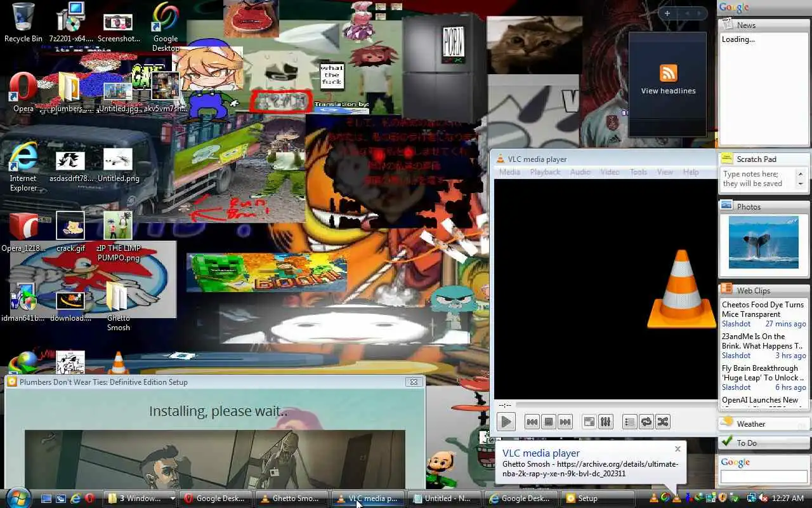Close the Plumbers Don't Wear Ties Setup window
Viewport: 812px width, 508px height.
(x=414, y=382)
